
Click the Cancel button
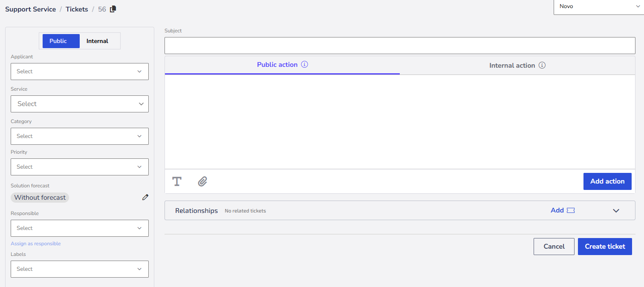pos(554,247)
